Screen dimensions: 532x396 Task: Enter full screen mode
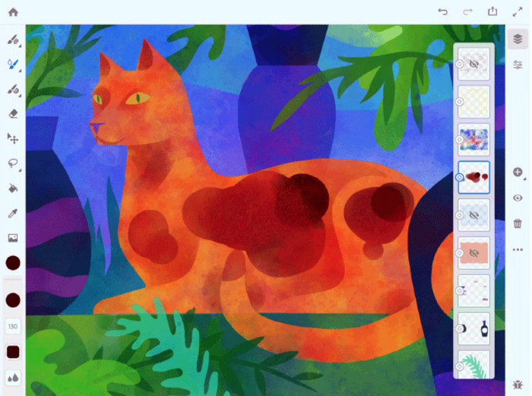pos(518,12)
